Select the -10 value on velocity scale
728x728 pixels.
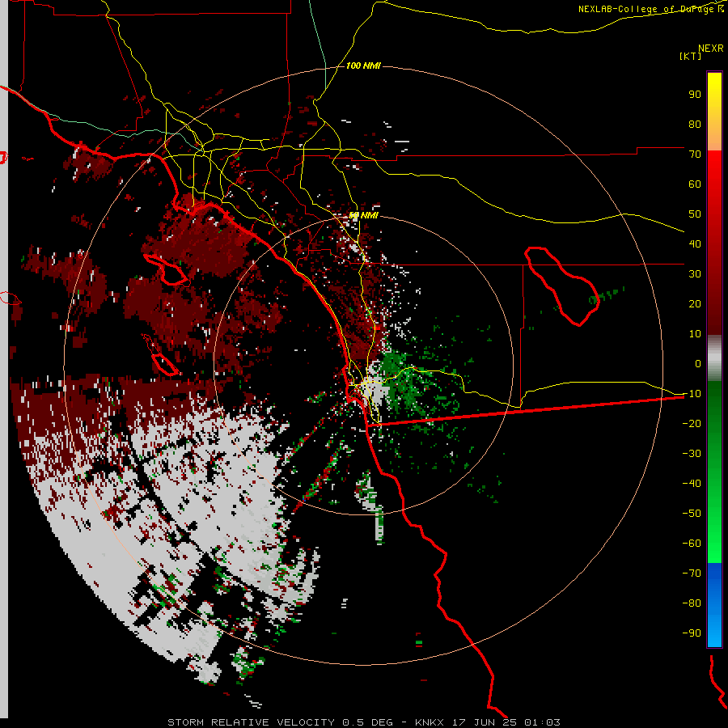tap(692, 394)
